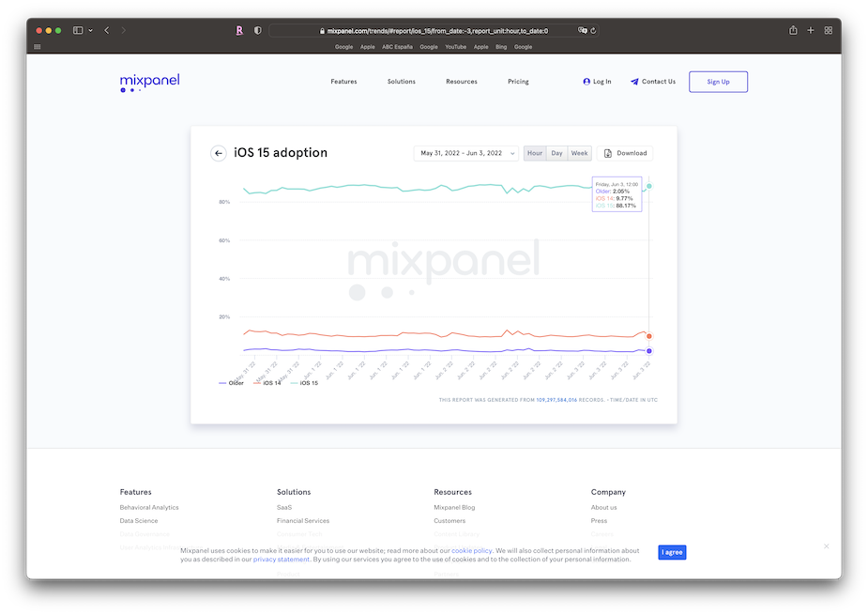868x614 pixels.
Task: Reload the page with the refresh icon
Action: click(x=593, y=30)
